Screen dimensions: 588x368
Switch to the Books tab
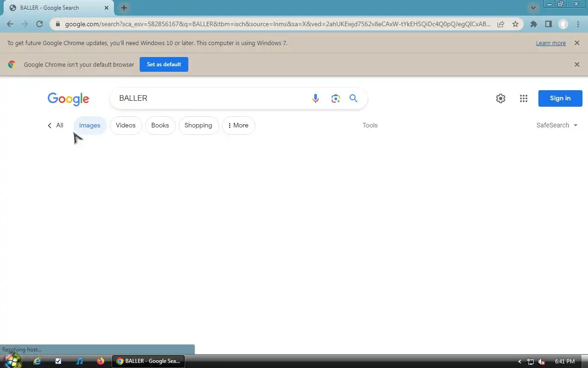coord(160,125)
